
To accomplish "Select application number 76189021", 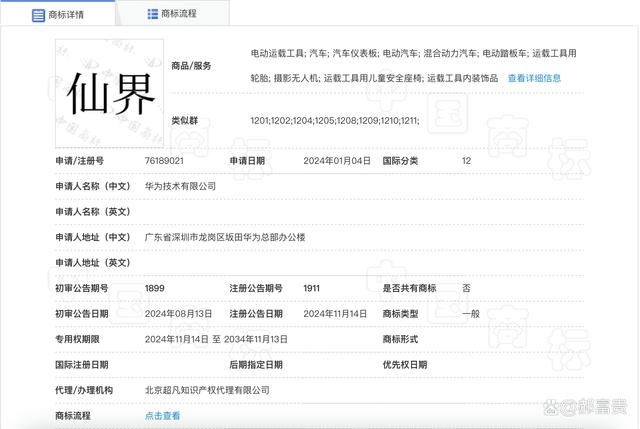I will pyautogui.click(x=166, y=161).
